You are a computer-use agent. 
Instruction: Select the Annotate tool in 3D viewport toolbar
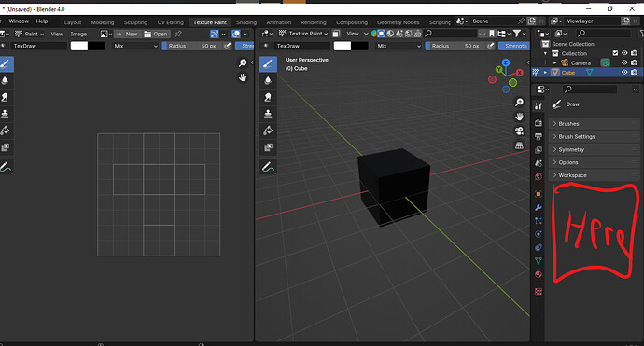tap(268, 167)
